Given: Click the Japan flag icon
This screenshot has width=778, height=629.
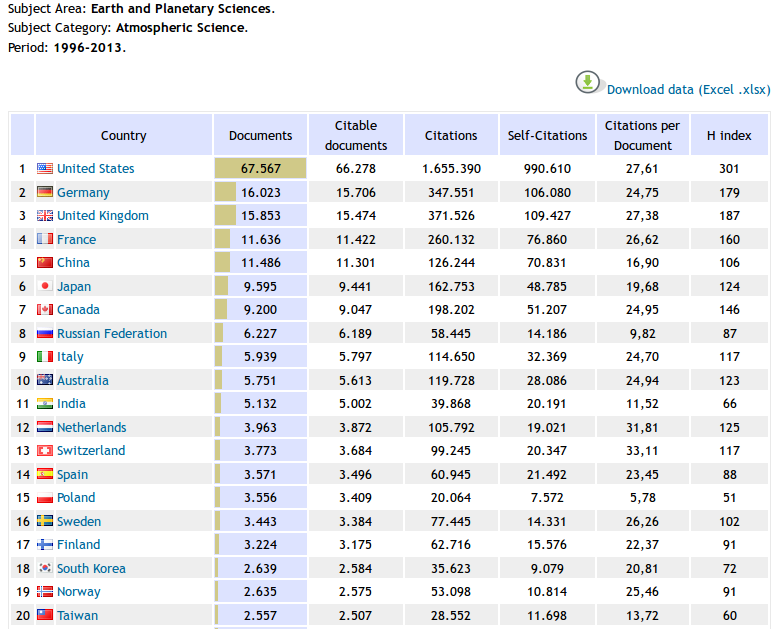Looking at the screenshot, I should click(45, 286).
